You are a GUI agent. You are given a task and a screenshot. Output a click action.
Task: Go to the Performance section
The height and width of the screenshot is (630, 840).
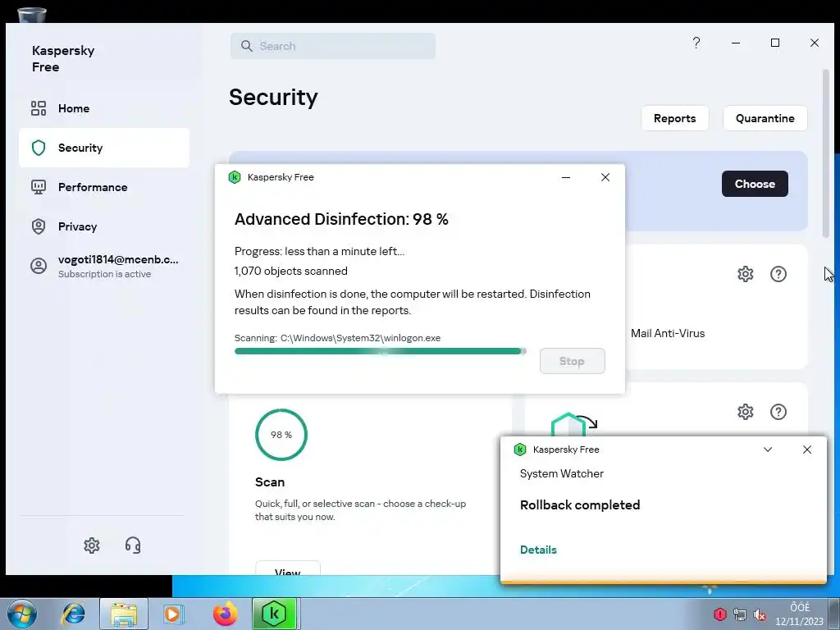tap(104, 187)
